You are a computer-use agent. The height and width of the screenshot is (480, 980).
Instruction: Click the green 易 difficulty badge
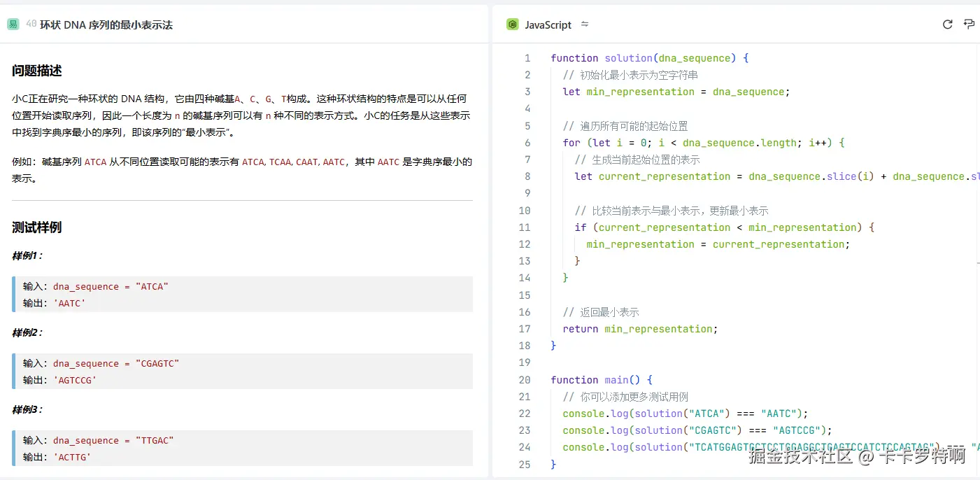coord(13,24)
